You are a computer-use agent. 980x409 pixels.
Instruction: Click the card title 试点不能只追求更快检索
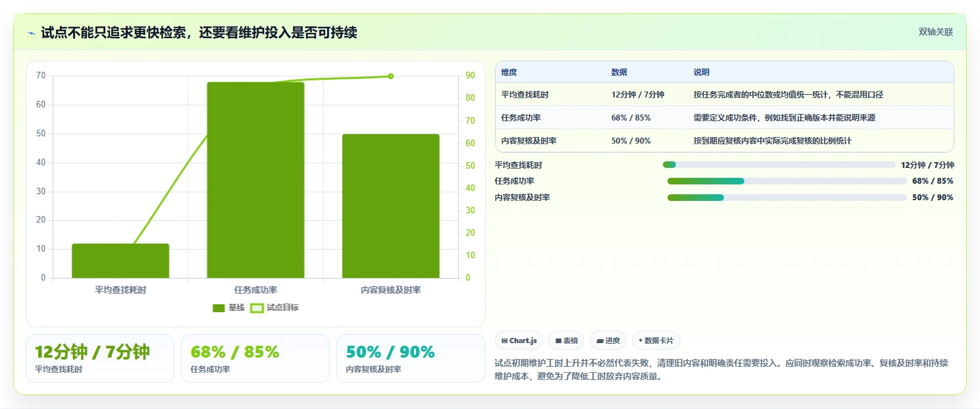point(199,32)
